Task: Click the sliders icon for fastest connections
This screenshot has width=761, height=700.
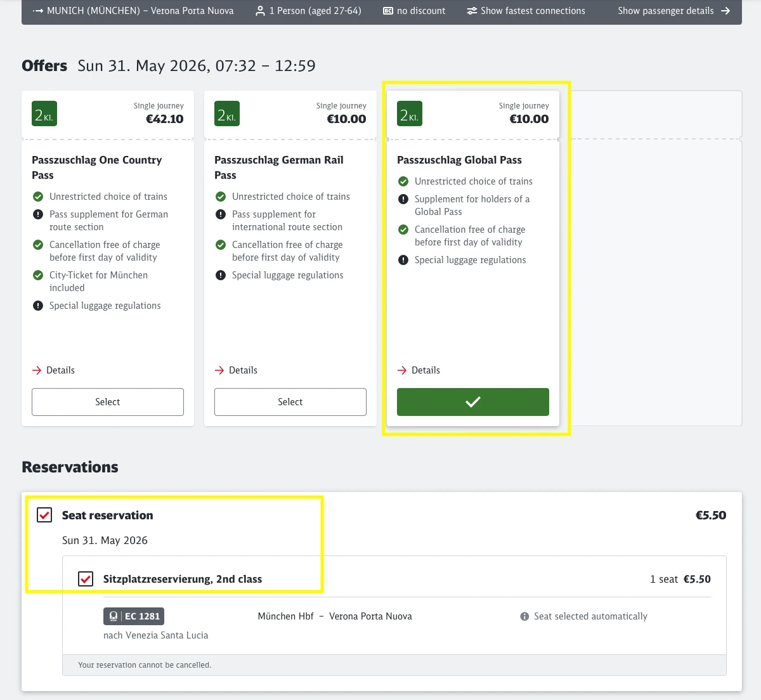Action: pyautogui.click(x=472, y=11)
